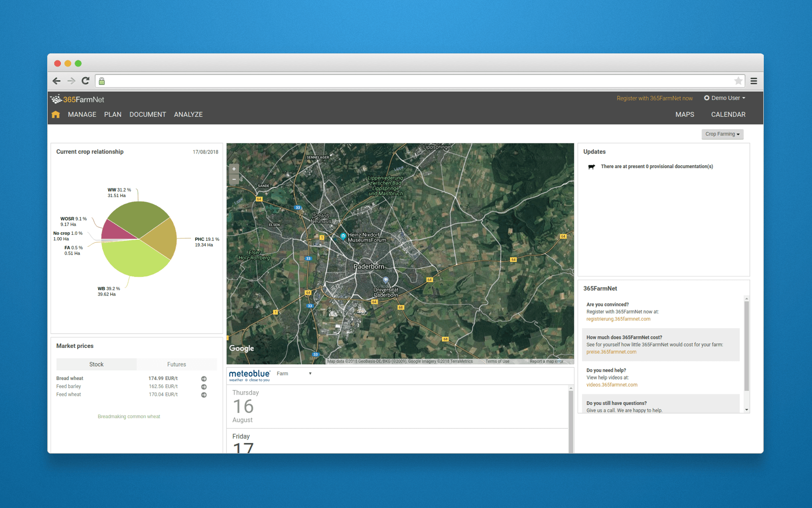Click the meteoblue logo

click(250, 375)
